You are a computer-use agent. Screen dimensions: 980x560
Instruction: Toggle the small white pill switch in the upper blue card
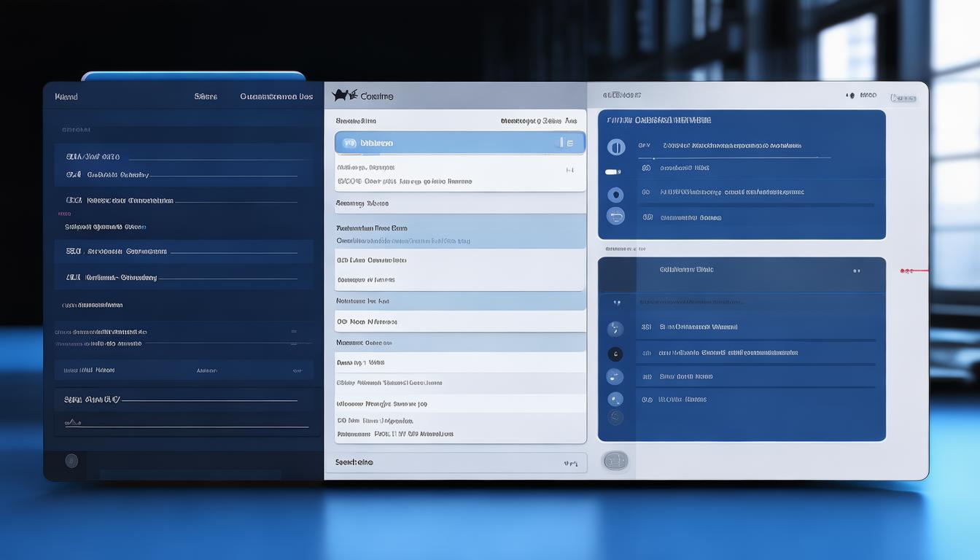point(612,172)
